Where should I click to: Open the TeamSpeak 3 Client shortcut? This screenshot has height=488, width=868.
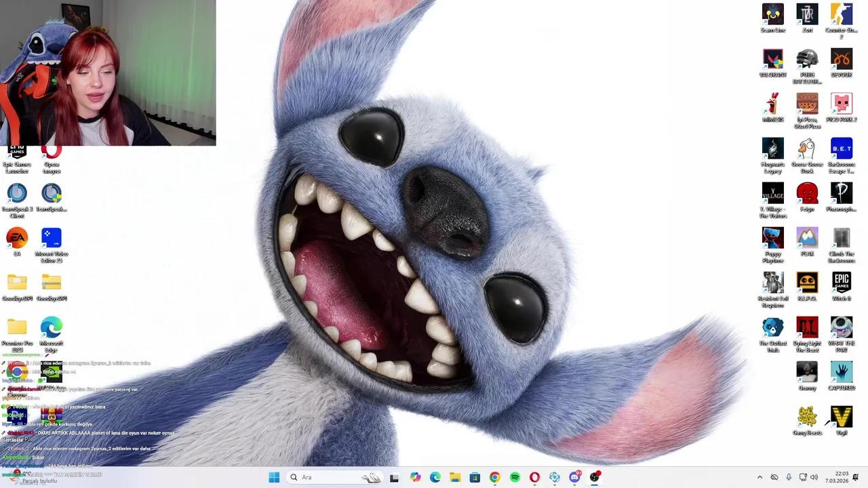(x=17, y=200)
